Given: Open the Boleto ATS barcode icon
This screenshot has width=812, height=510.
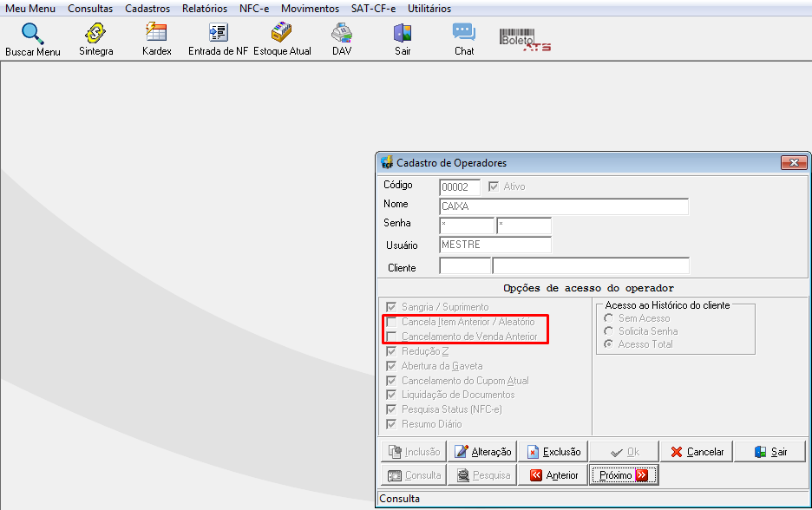Looking at the screenshot, I should (x=525, y=40).
